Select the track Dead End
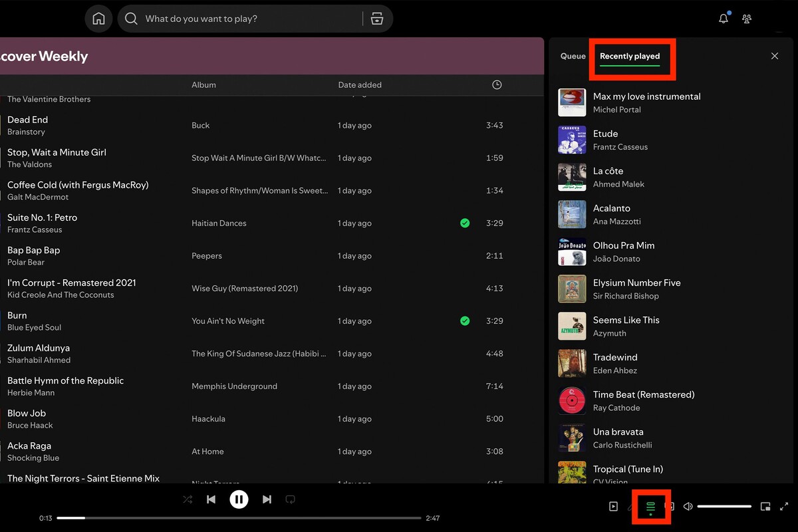 coord(27,120)
